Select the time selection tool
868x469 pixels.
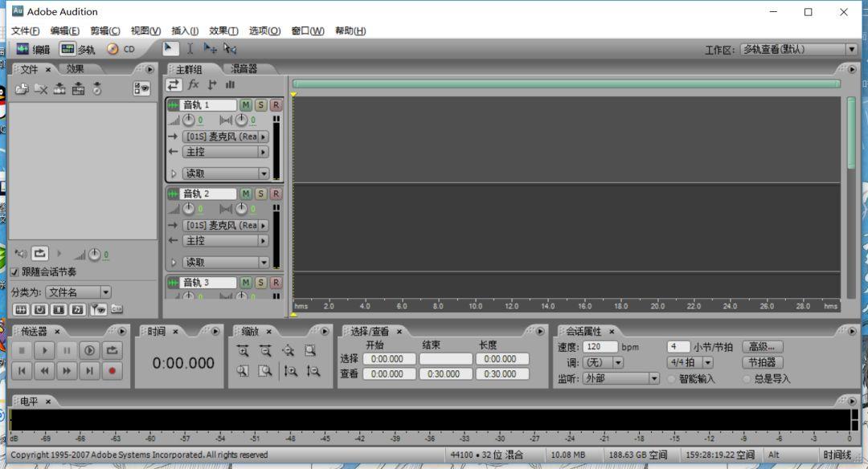(x=190, y=48)
